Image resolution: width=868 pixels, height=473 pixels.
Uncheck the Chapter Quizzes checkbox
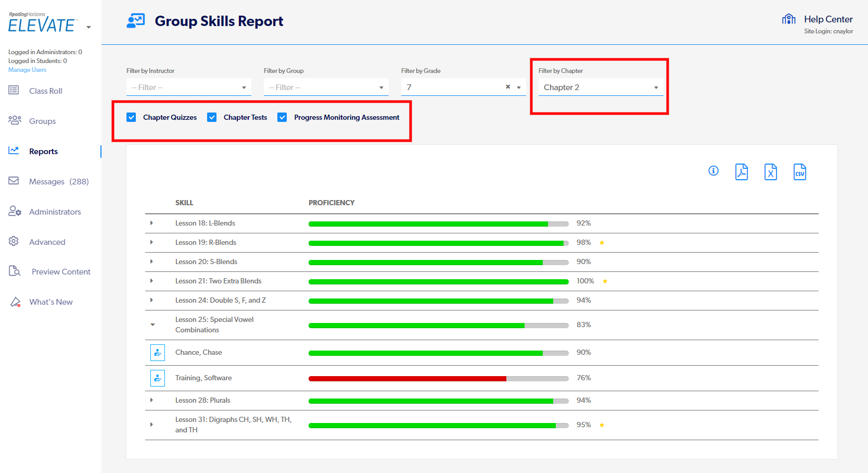click(x=131, y=117)
